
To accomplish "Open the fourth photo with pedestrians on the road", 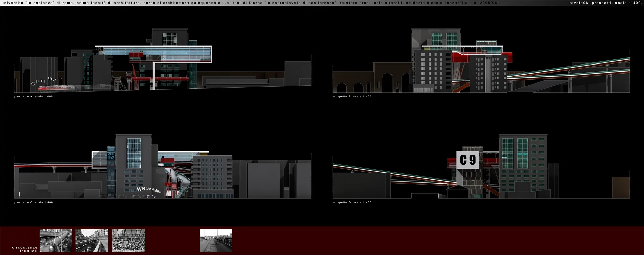I will tap(216, 241).
